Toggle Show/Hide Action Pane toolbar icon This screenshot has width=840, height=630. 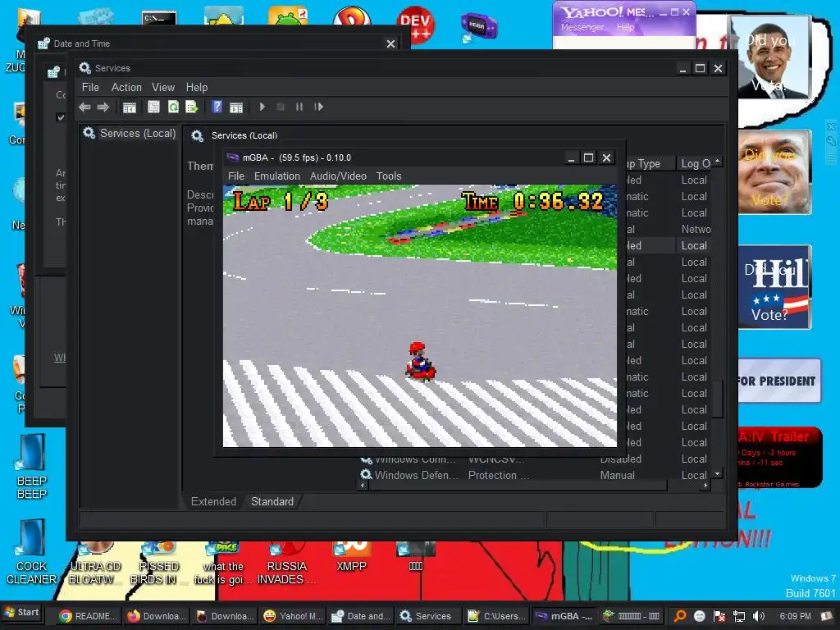pos(236,107)
